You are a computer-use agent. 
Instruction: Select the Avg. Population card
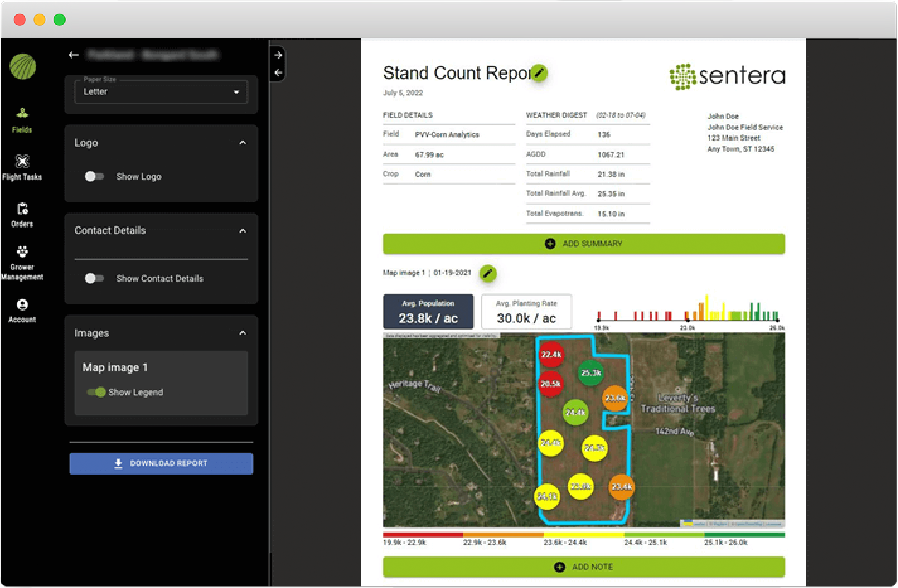click(x=429, y=312)
